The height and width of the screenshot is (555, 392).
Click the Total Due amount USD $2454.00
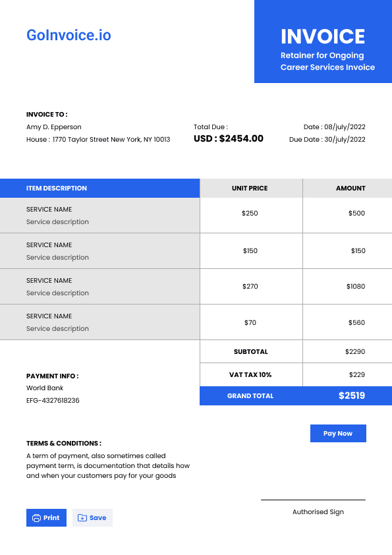(229, 138)
